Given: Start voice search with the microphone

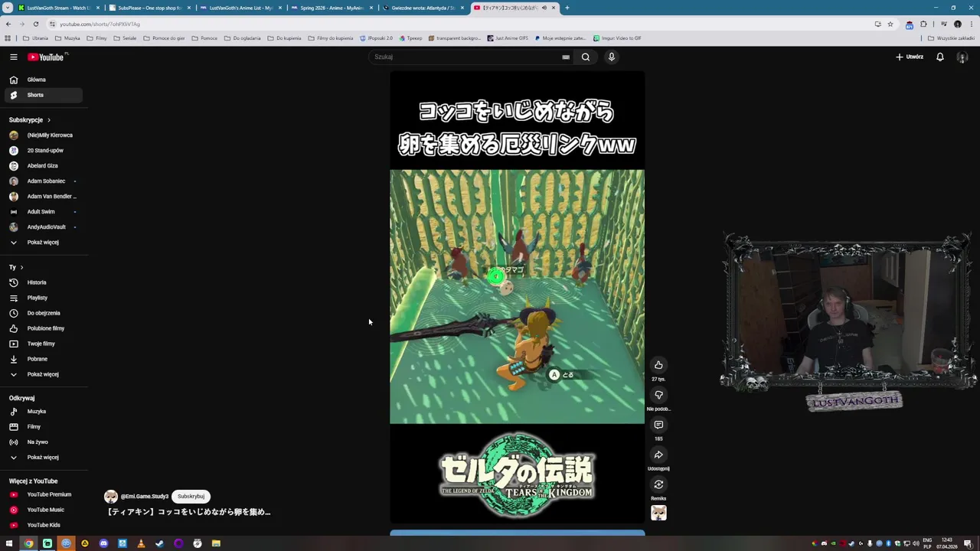Looking at the screenshot, I should (x=611, y=57).
